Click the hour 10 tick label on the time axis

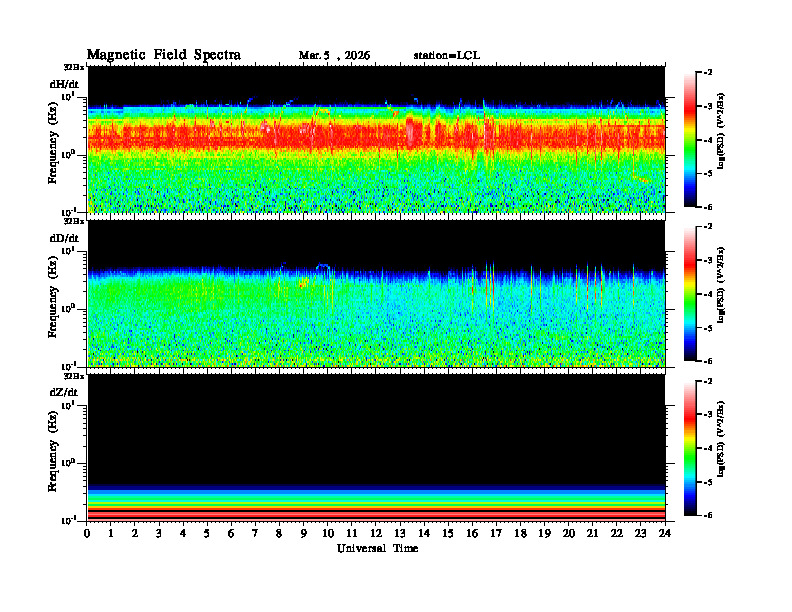tap(327, 533)
